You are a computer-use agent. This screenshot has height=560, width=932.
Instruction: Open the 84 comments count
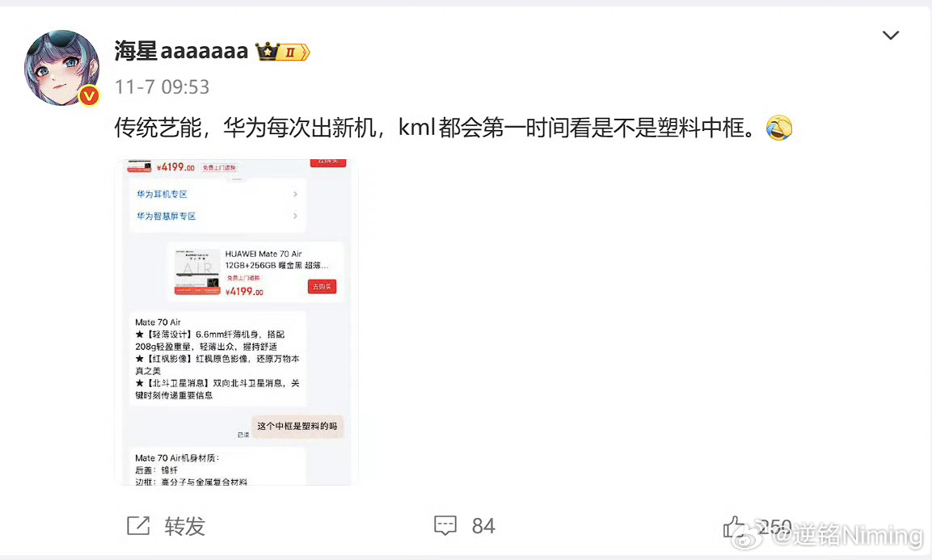coord(483,526)
